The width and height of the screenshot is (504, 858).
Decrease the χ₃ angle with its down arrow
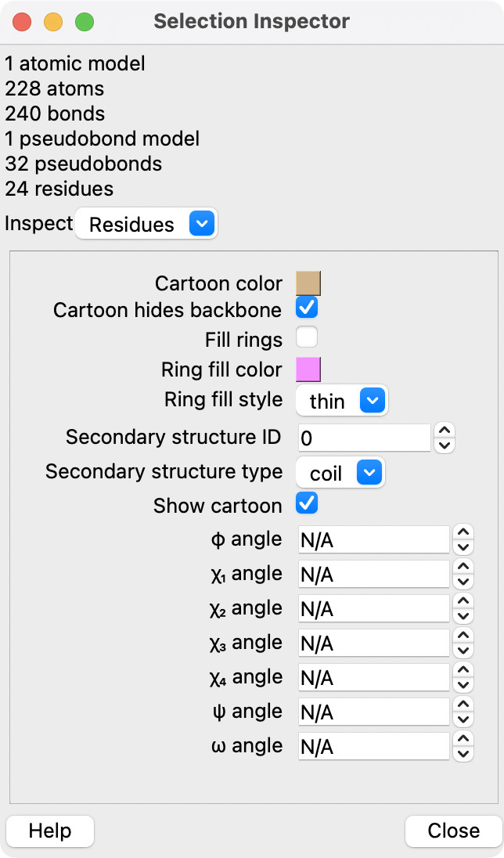[464, 651]
